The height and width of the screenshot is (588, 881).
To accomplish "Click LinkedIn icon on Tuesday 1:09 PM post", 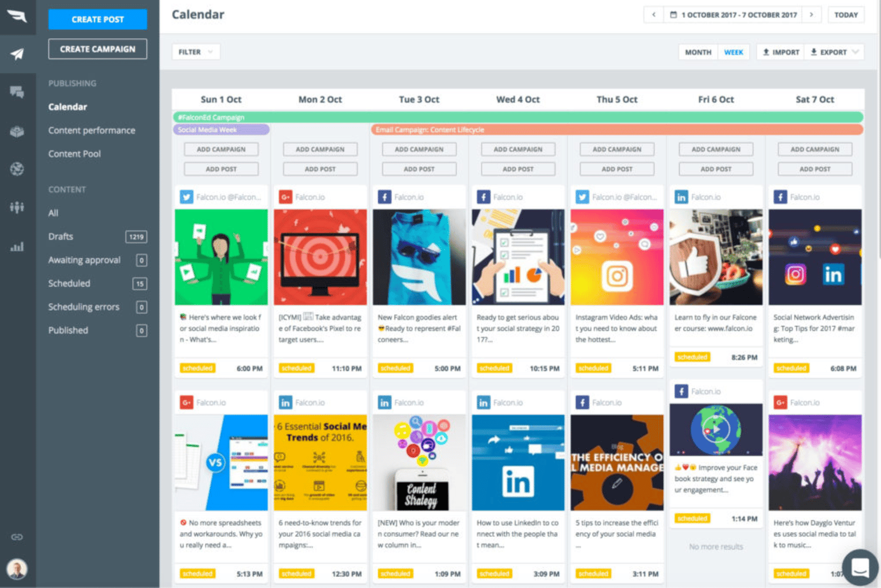I will click(x=384, y=402).
